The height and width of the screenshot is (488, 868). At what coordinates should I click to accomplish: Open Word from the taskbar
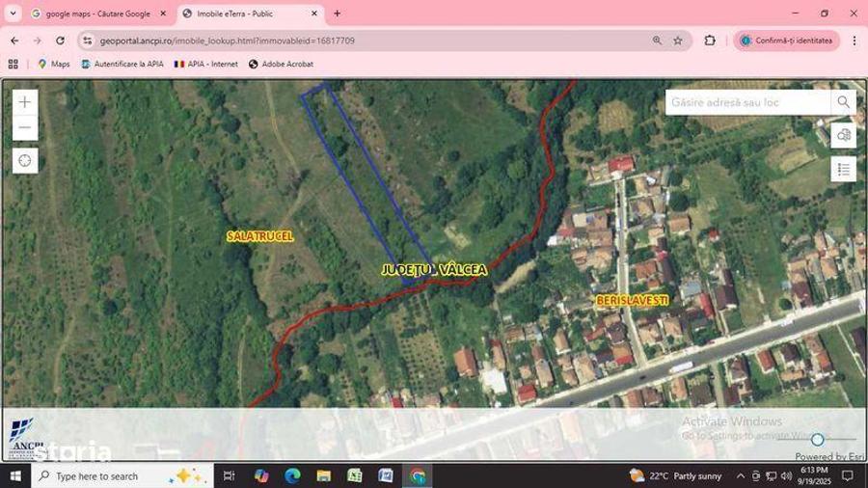(x=386, y=475)
